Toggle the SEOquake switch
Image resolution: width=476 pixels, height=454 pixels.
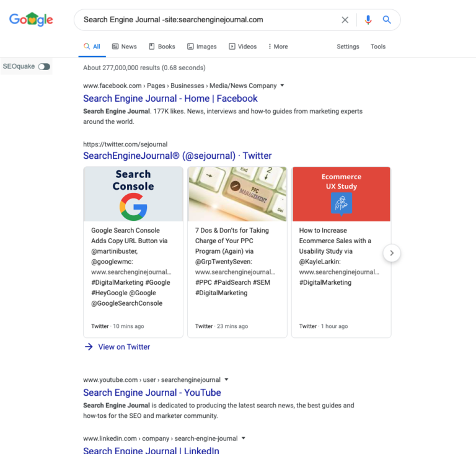point(45,66)
